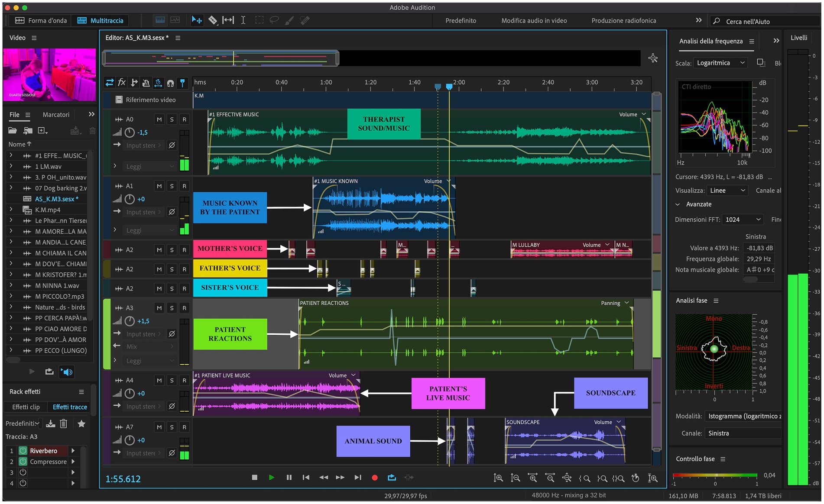Image resolution: width=824 pixels, height=504 pixels.
Task: Start playback with the green Play button
Action: (x=271, y=477)
